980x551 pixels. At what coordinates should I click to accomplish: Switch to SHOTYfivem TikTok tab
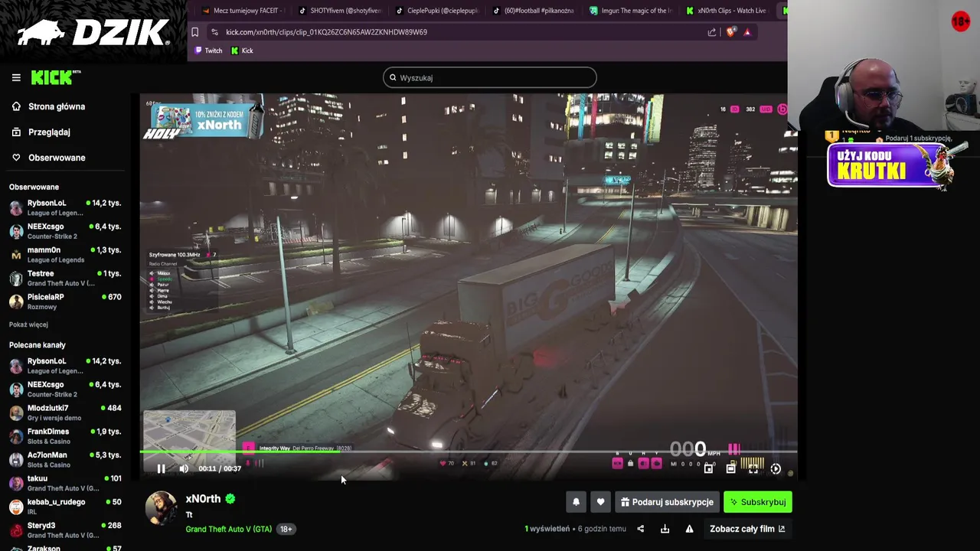[339, 11]
